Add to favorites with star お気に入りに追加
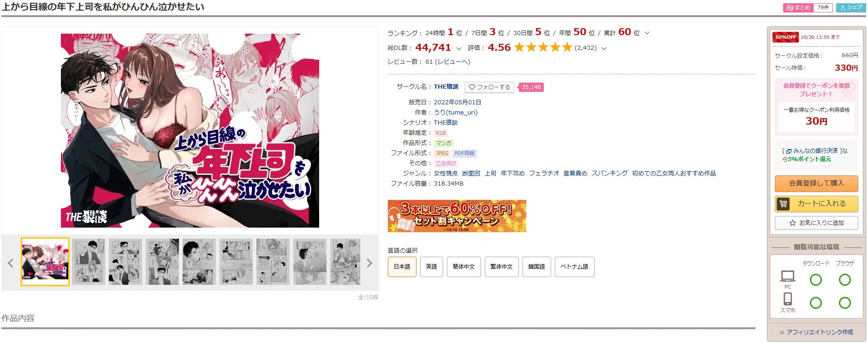868x343 pixels. pyautogui.click(x=816, y=223)
